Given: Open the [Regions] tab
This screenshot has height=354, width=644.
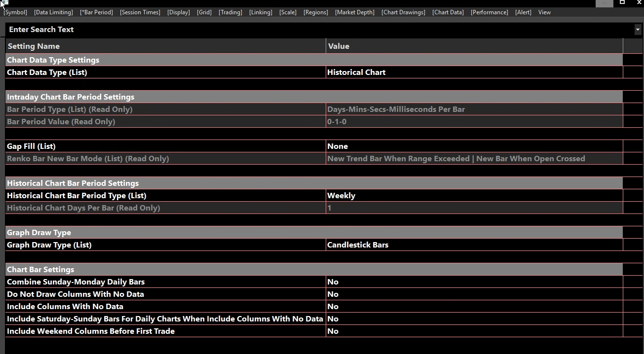Looking at the screenshot, I should pyautogui.click(x=316, y=12).
